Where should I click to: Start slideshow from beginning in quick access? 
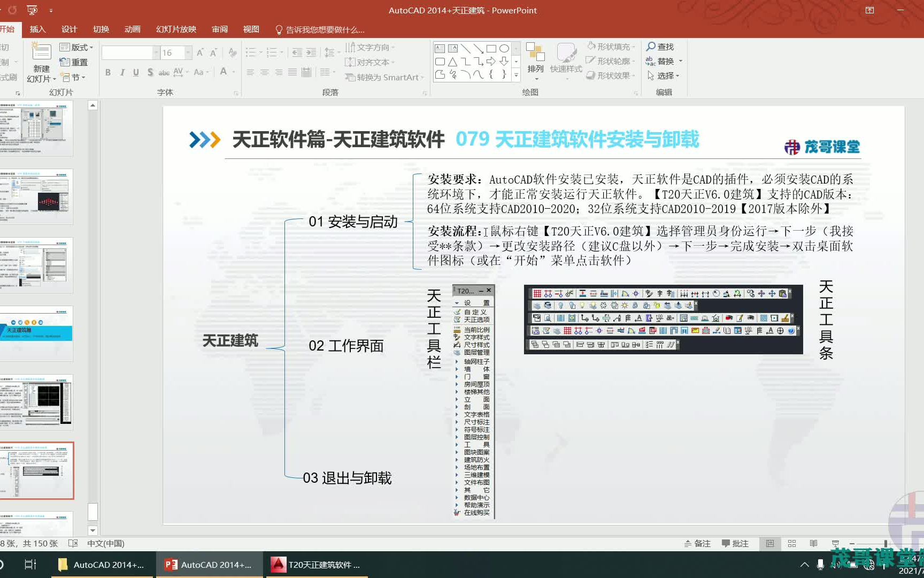coord(32,10)
